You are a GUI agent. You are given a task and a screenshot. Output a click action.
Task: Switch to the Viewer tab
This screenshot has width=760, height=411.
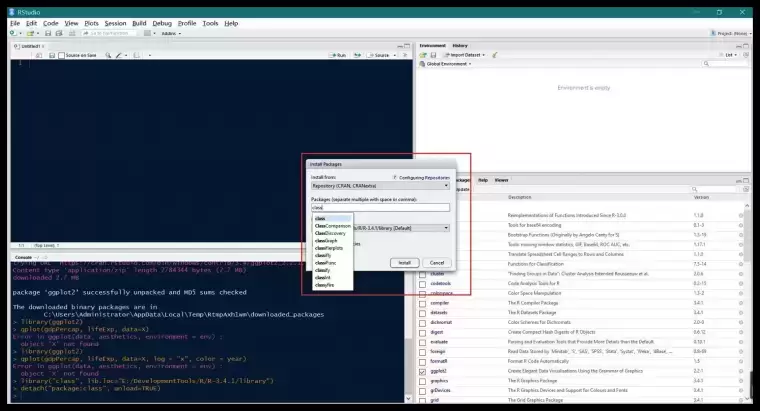point(501,180)
